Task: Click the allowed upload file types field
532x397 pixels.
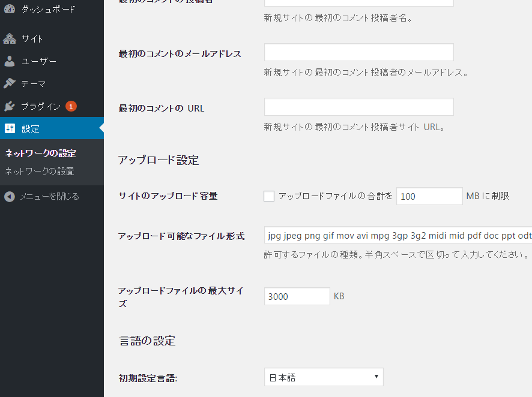Action: pos(397,236)
